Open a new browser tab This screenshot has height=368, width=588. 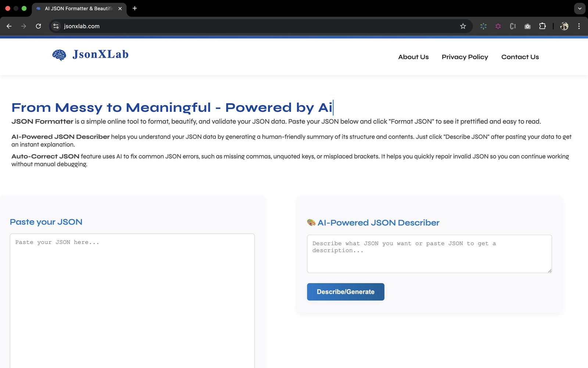point(135,8)
